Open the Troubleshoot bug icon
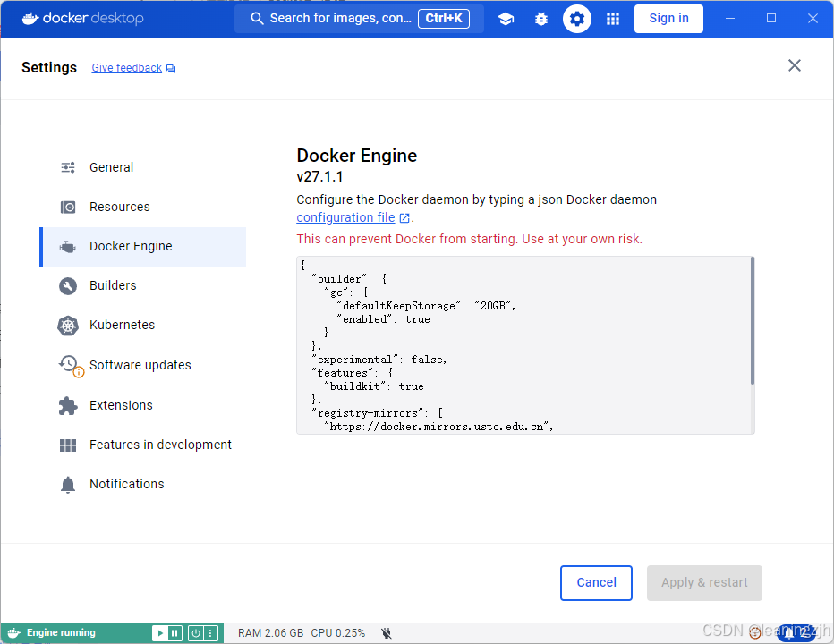This screenshot has width=834, height=644. [540, 19]
